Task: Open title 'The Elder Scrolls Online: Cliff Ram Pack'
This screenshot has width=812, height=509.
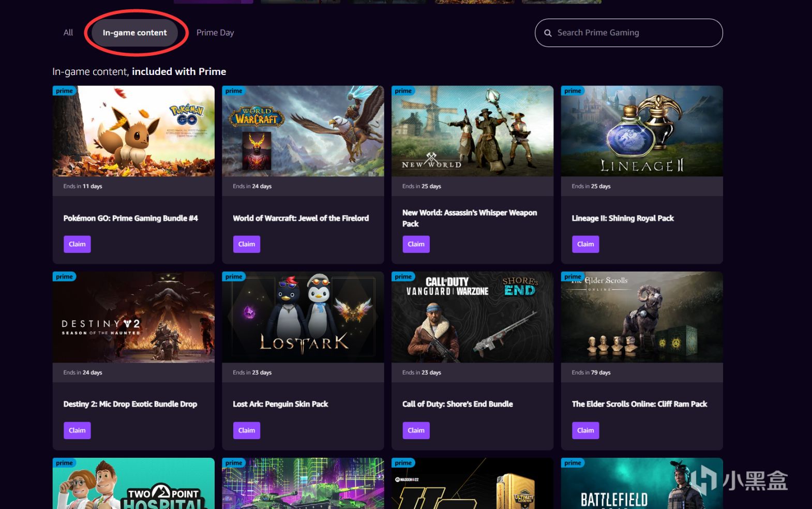Action: pyautogui.click(x=640, y=404)
